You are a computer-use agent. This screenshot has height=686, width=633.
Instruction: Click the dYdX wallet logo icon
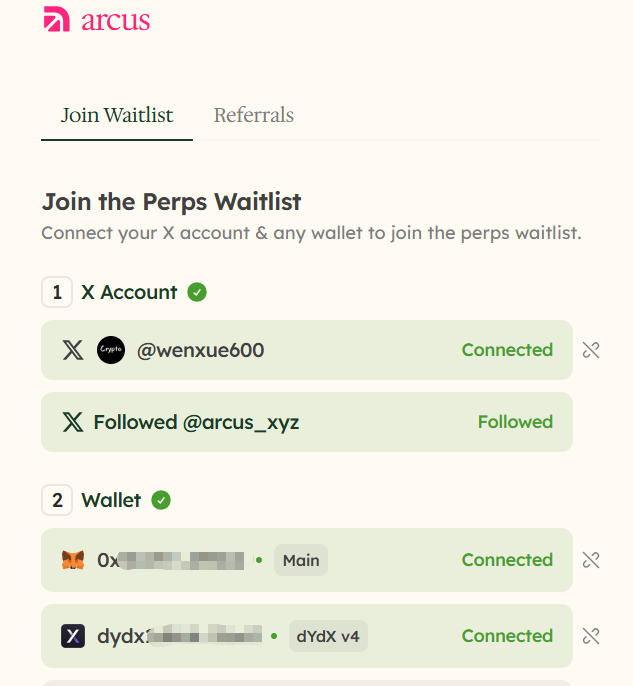pyautogui.click(x=73, y=636)
